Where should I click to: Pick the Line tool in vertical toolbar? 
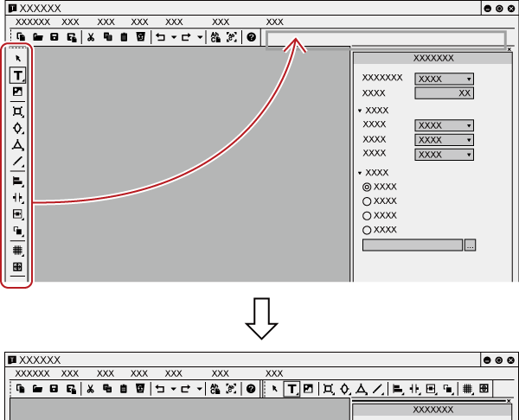coord(17,162)
